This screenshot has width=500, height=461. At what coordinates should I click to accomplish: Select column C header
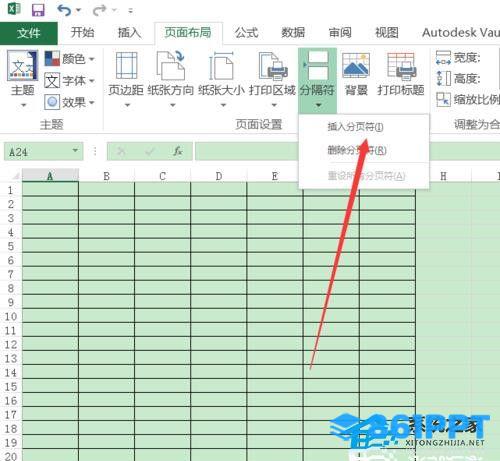pyautogui.click(x=162, y=176)
